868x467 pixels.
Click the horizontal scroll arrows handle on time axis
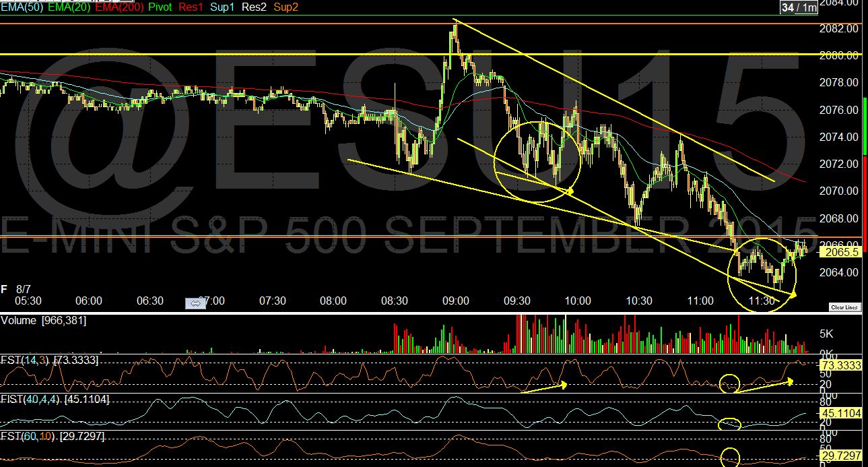(196, 304)
